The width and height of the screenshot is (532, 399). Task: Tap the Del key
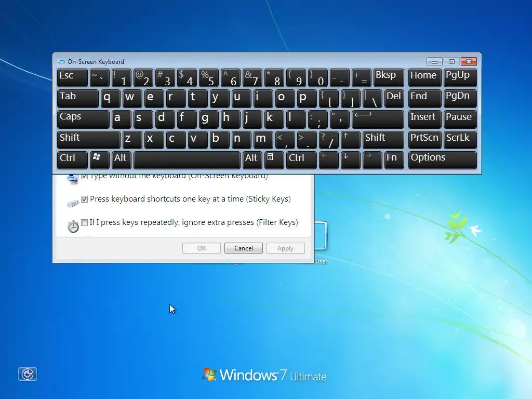(394, 98)
